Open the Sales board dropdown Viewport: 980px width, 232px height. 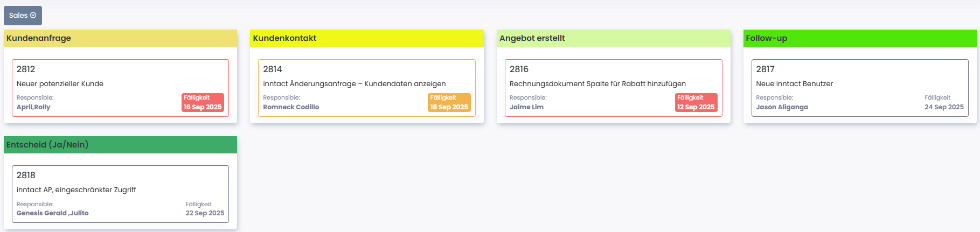pos(22,16)
